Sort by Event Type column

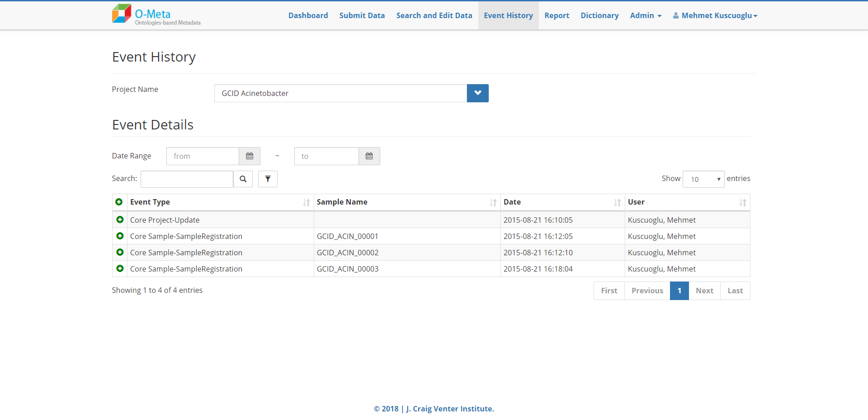220,202
